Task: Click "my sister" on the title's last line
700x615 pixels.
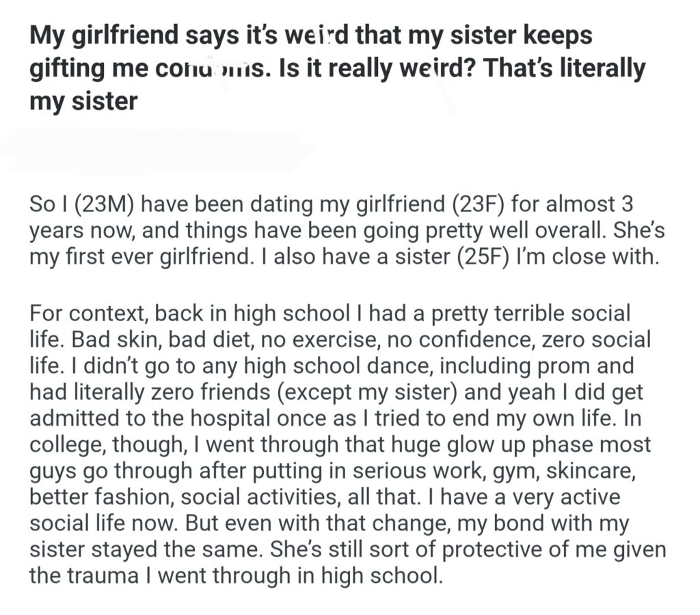Action: pos(83,101)
